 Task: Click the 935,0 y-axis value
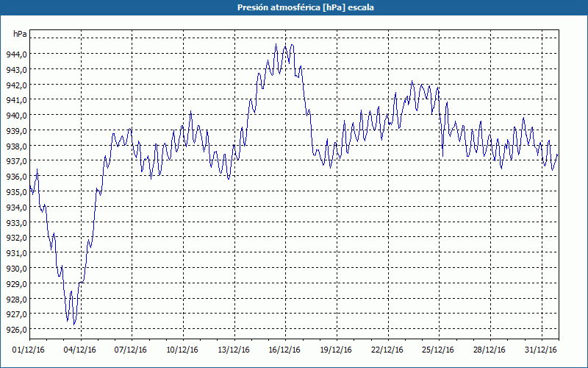coord(16,192)
